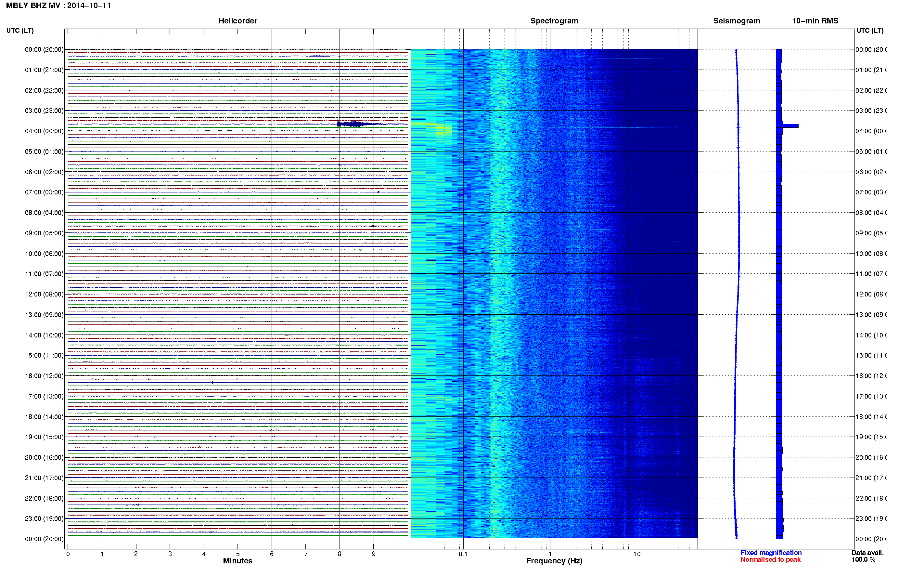Screen dimensions: 924x578
Task: Click the 10-min RMS heading
Action: (x=815, y=21)
